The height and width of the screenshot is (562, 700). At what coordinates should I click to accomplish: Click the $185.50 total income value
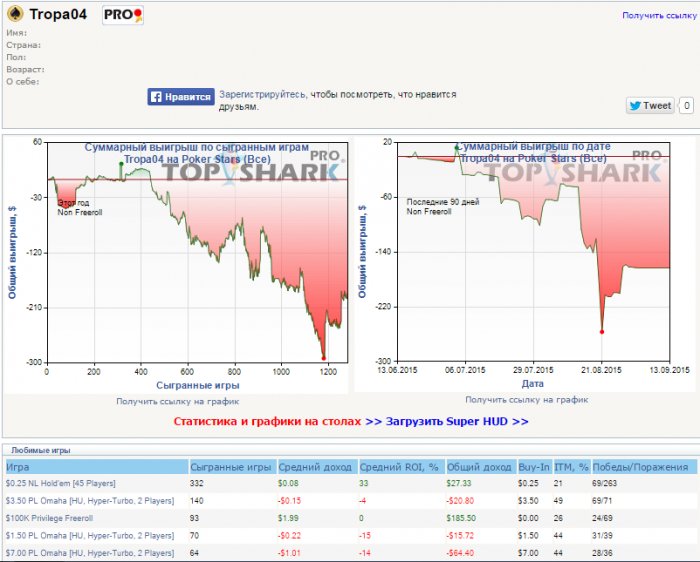click(461, 518)
